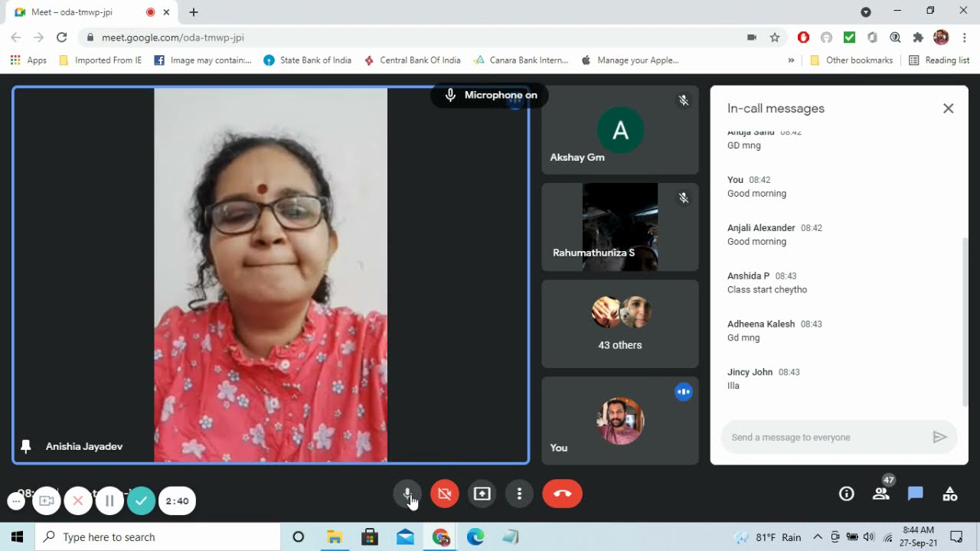Image resolution: width=980 pixels, height=551 pixels.
Task: Go back to the previous page
Action: (16, 37)
